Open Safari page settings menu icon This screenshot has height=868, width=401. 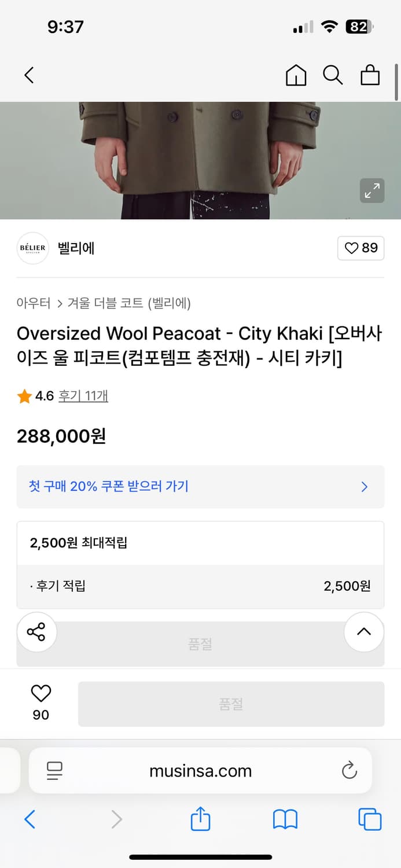coord(54,770)
